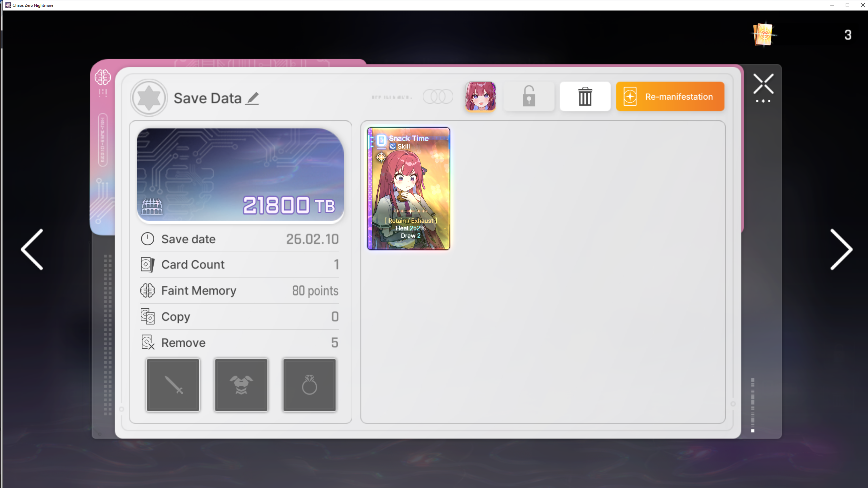Click the pink brain tab icon

click(x=102, y=78)
